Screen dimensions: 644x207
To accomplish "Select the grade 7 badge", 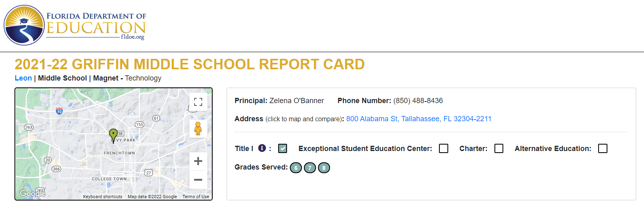I will pos(310,168).
